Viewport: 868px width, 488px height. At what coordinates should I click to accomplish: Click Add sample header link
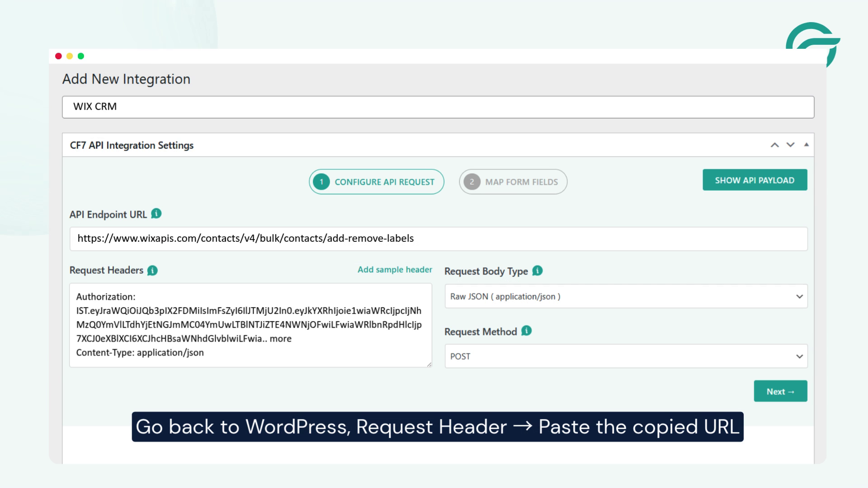coord(395,270)
